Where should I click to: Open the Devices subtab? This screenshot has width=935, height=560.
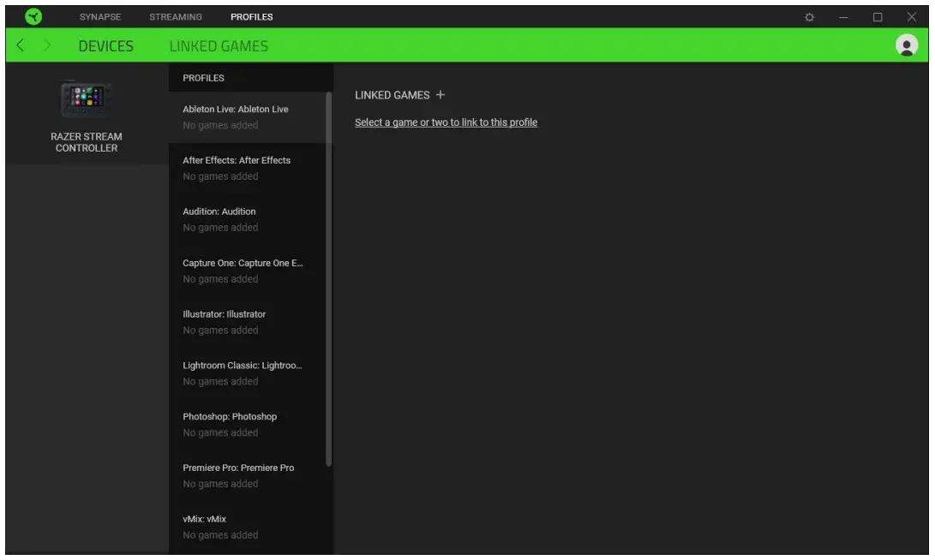(106, 46)
